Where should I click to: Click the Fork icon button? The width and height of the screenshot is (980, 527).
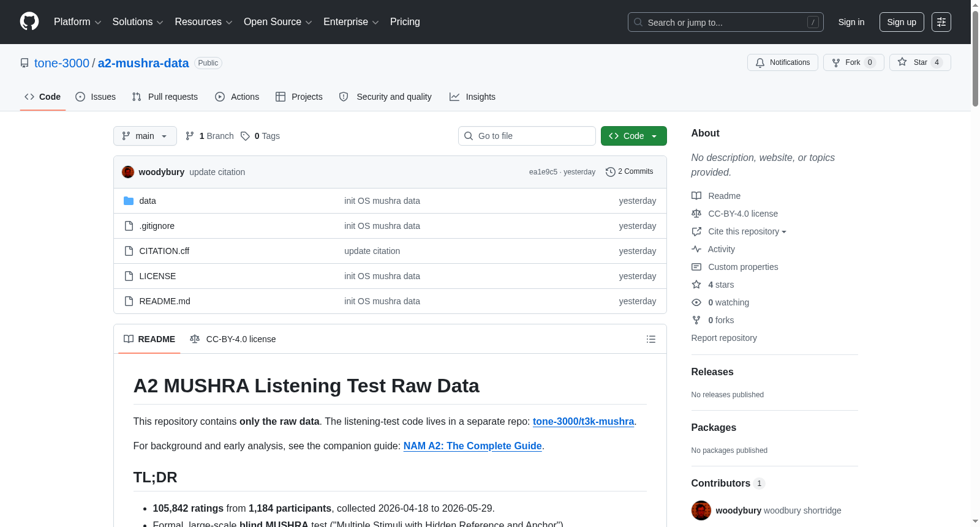pos(836,62)
